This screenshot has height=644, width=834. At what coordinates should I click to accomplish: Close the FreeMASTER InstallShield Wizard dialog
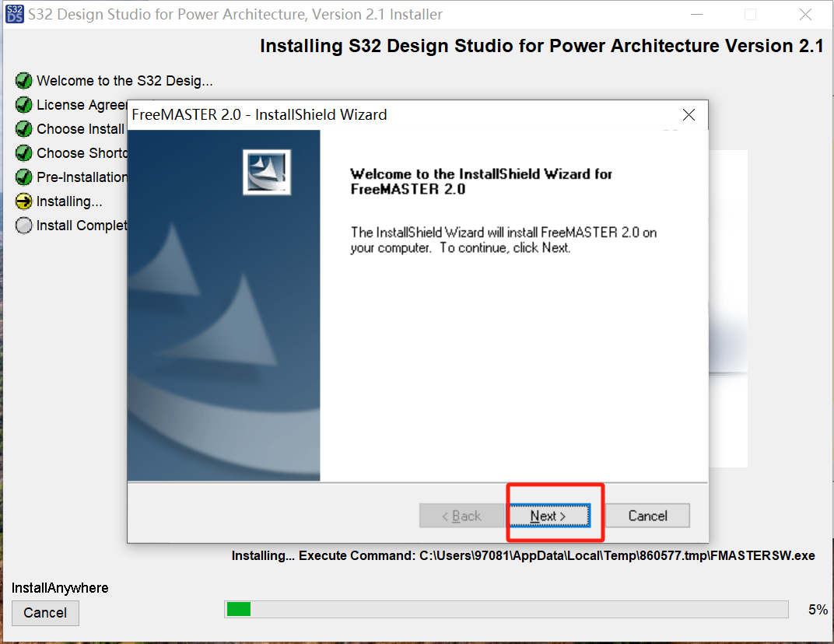click(x=689, y=115)
